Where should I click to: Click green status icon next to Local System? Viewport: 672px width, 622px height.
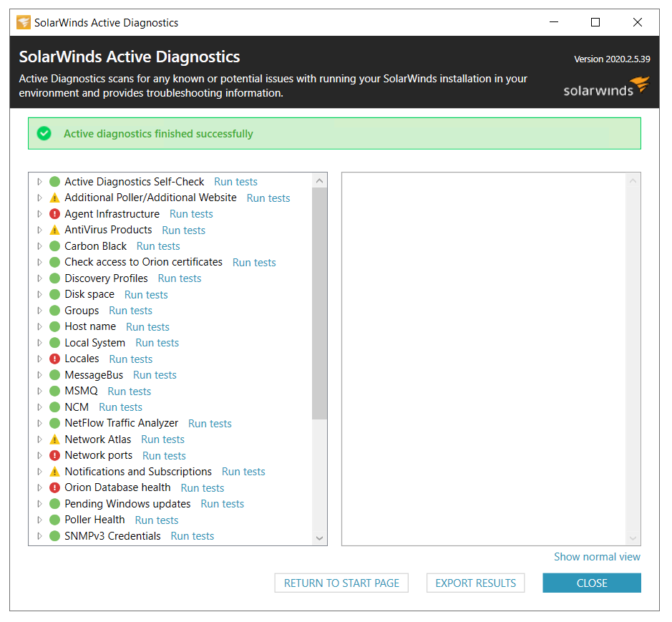click(54, 343)
